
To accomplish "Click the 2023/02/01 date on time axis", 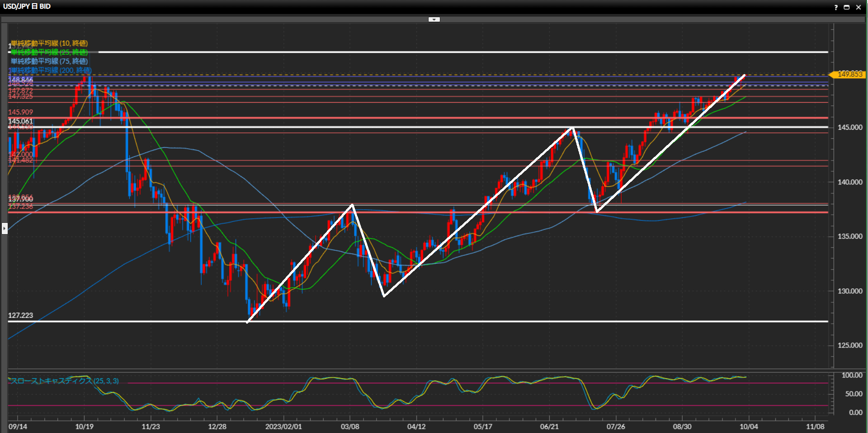I will [x=283, y=426].
